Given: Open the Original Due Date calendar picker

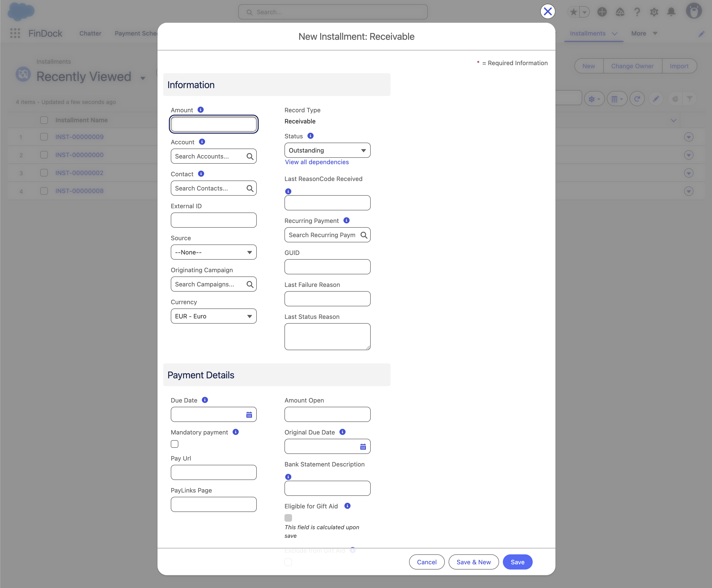Looking at the screenshot, I should point(363,447).
